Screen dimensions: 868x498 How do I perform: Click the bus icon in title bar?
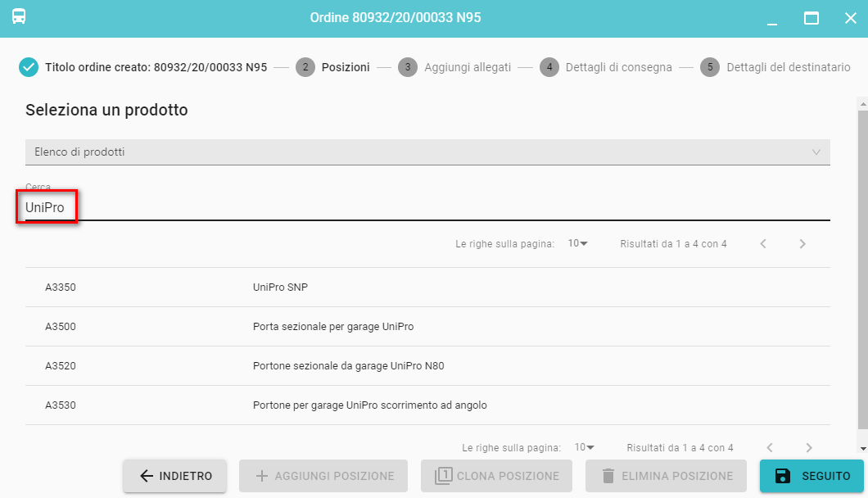tap(18, 17)
